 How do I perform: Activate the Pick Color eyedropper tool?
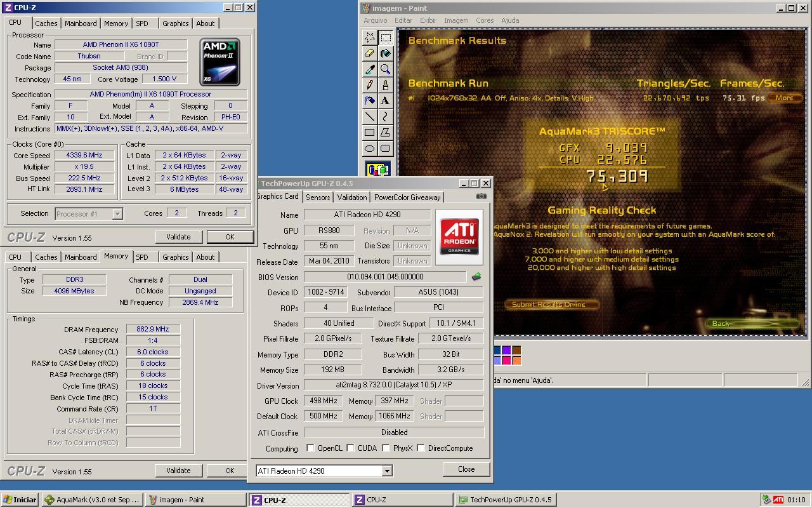tap(370, 69)
